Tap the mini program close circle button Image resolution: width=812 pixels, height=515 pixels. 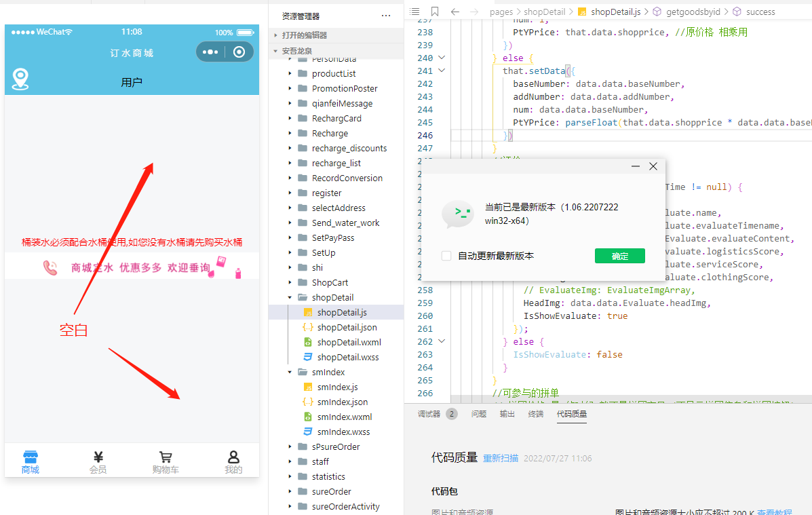[x=239, y=52]
